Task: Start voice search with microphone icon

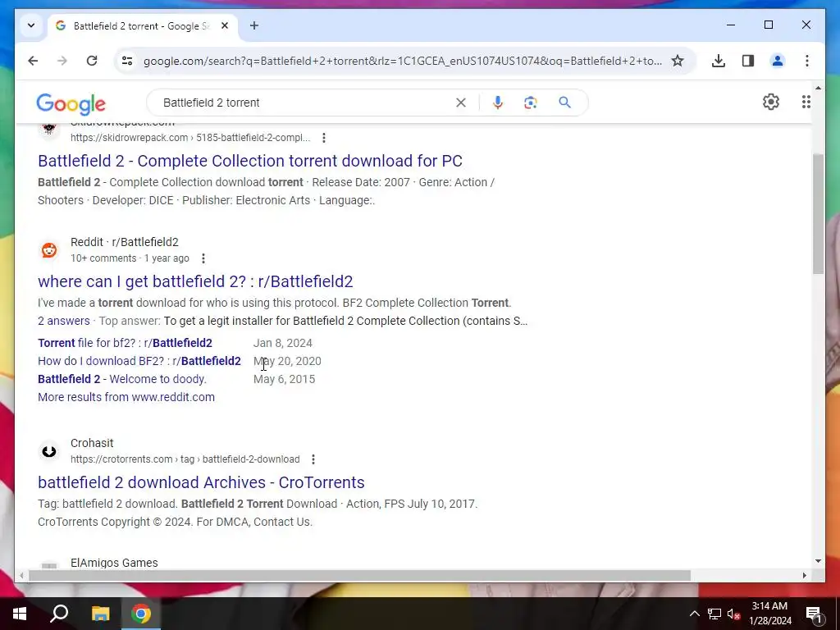Action: 498,103
